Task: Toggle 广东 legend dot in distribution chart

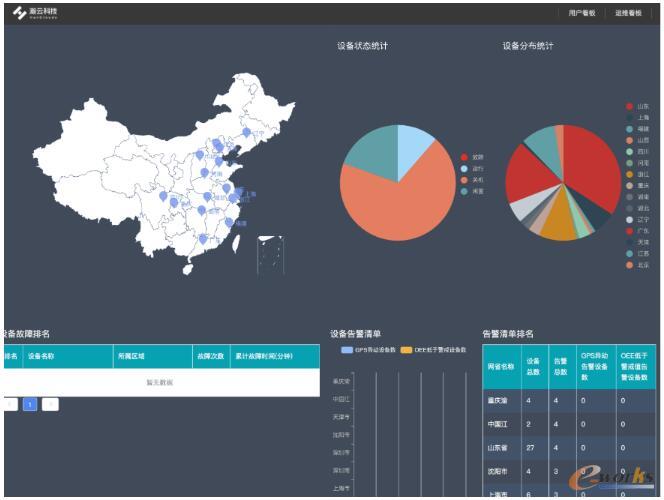Action: [630, 230]
